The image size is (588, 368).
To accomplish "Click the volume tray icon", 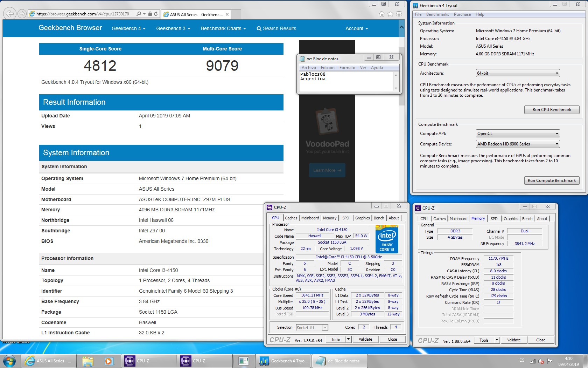I will (541, 361).
